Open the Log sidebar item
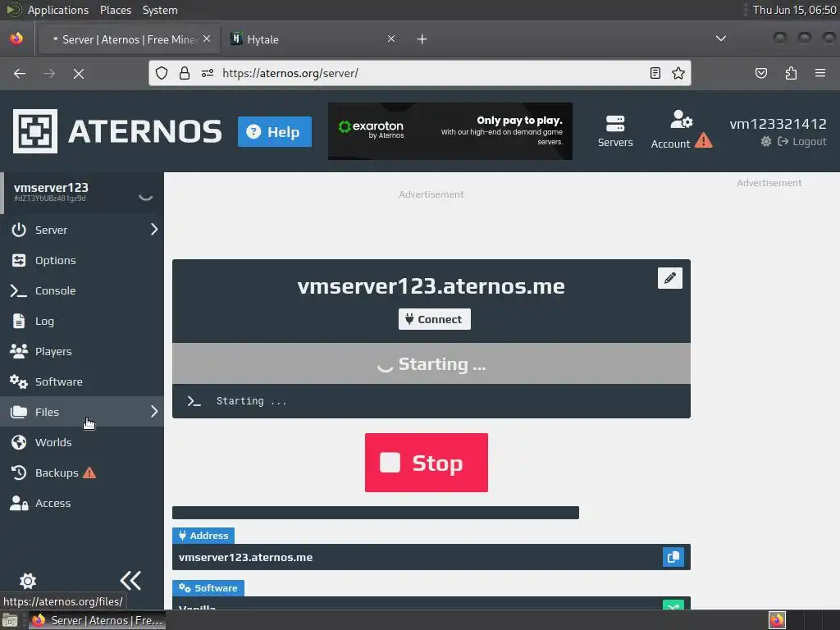 [81, 321]
